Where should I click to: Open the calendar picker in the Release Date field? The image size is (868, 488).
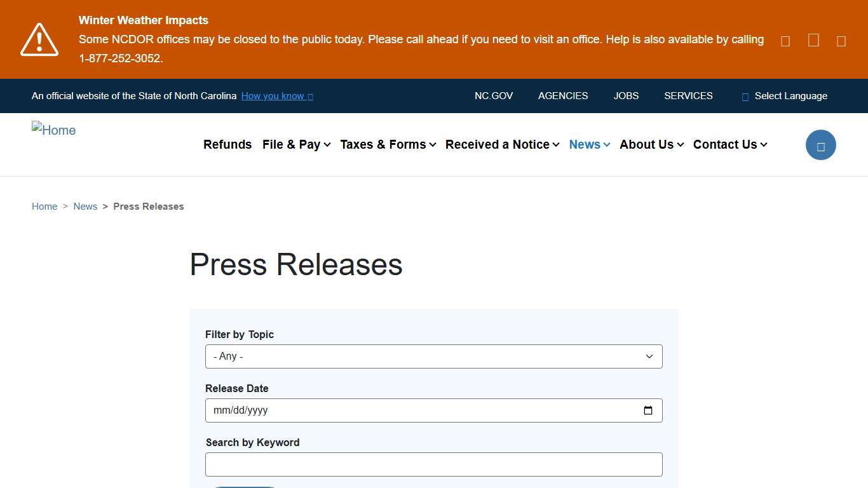point(648,410)
